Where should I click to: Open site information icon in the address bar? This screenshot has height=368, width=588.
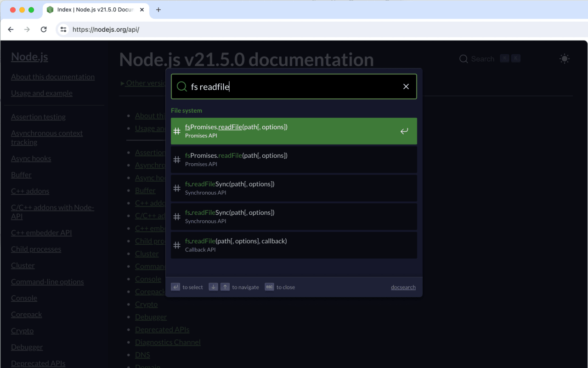click(62, 29)
